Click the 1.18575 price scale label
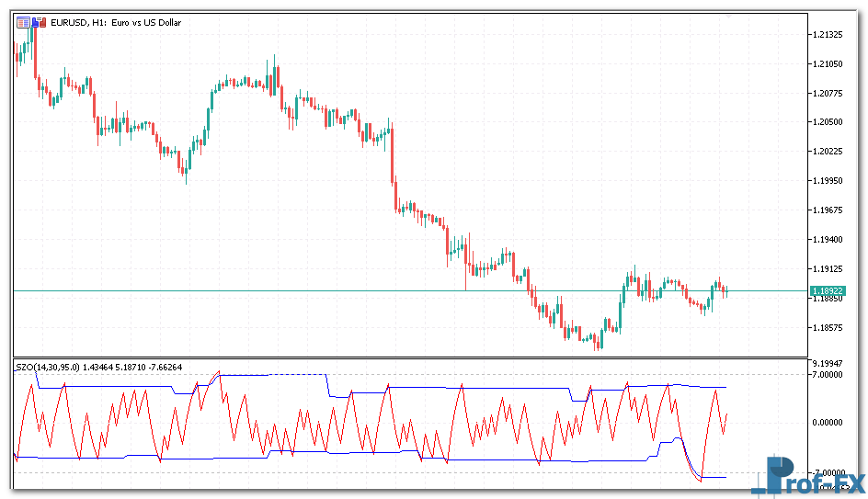868x499 pixels. pos(829,328)
